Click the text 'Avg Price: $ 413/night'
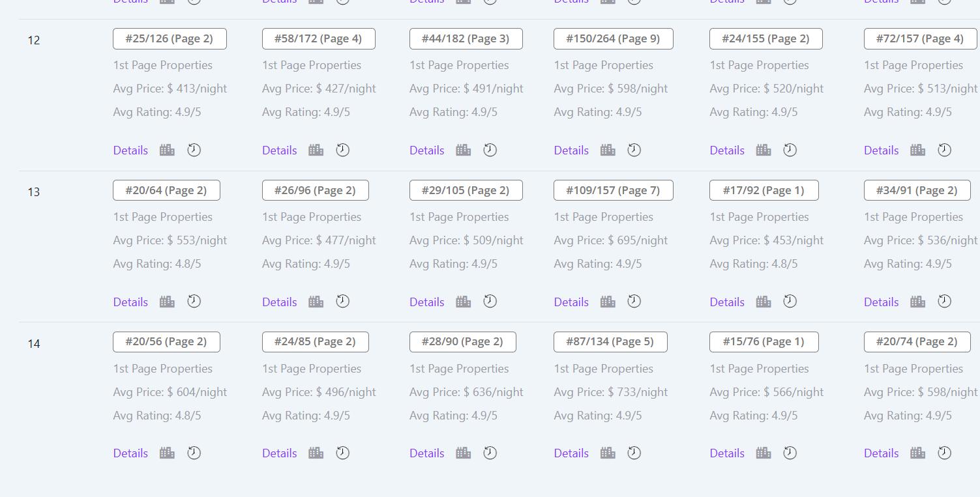The height and width of the screenshot is (497, 980). 170,89
